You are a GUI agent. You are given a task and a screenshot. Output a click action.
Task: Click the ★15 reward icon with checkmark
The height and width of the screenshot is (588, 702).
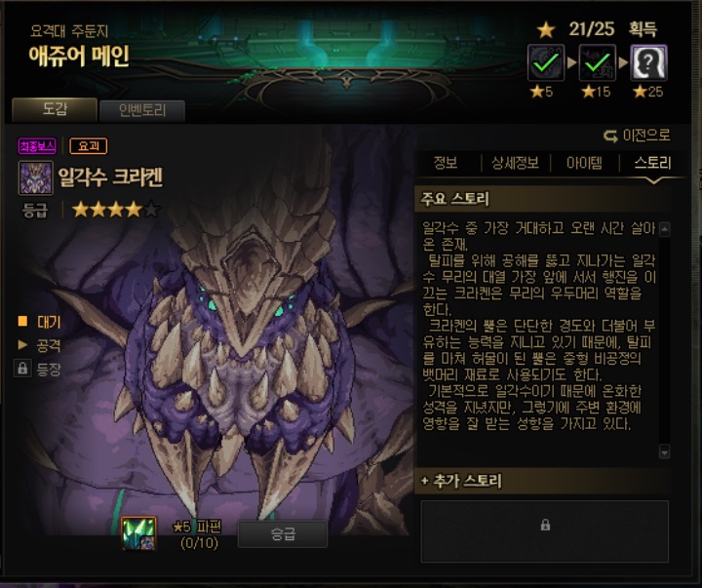(598, 62)
